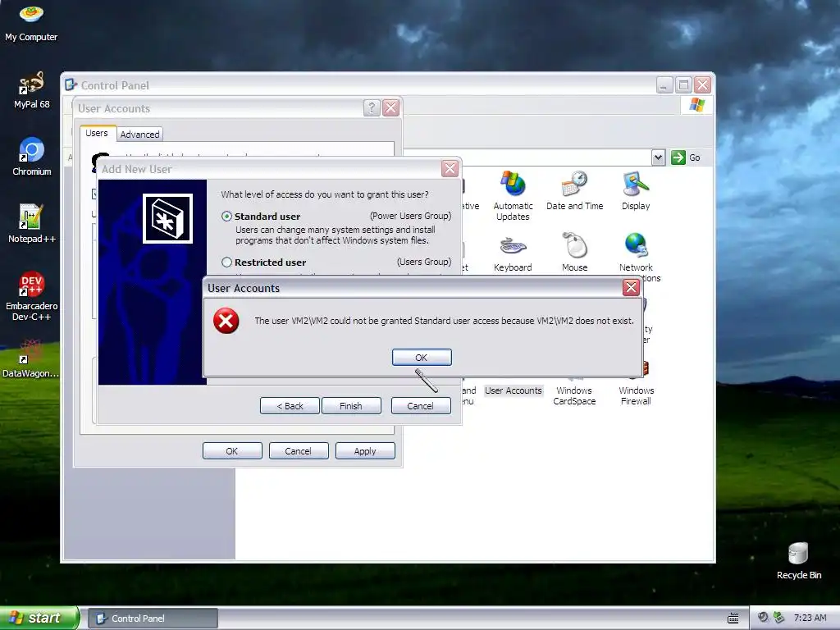Maximize the Control Panel window
Screen dimensions: 840x630
pyautogui.click(x=683, y=84)
